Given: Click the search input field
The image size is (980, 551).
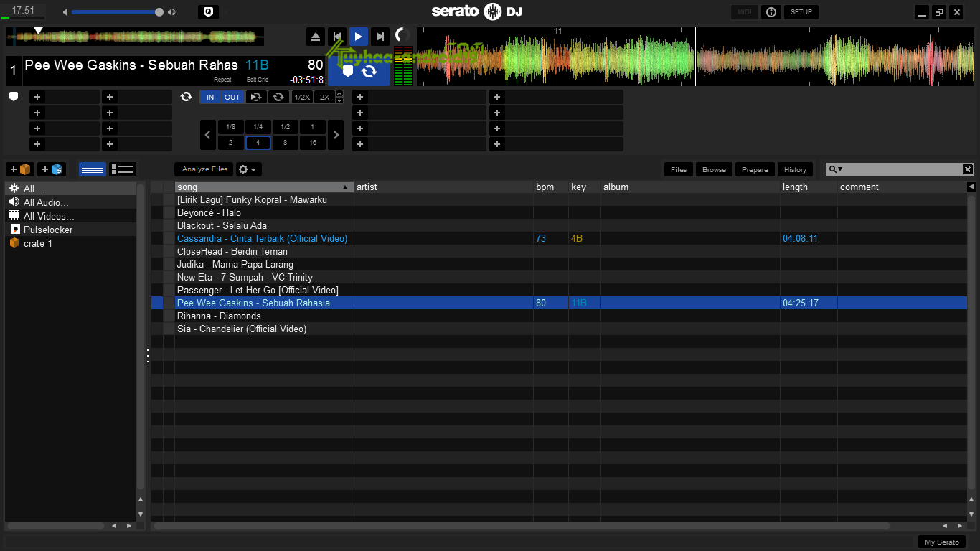Looking at the screenshot, I should [x=903, y=169].
